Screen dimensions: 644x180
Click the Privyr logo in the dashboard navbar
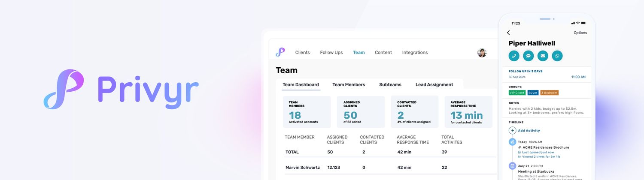280,52
